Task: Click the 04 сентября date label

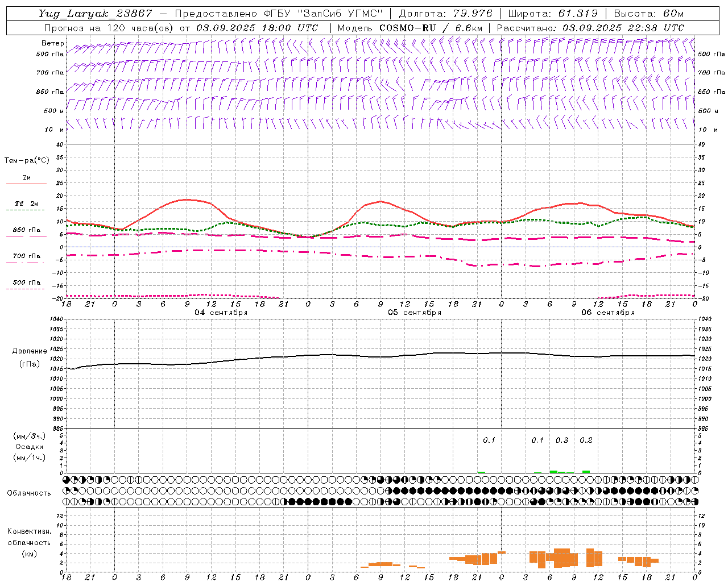Action: click(221, 313)
